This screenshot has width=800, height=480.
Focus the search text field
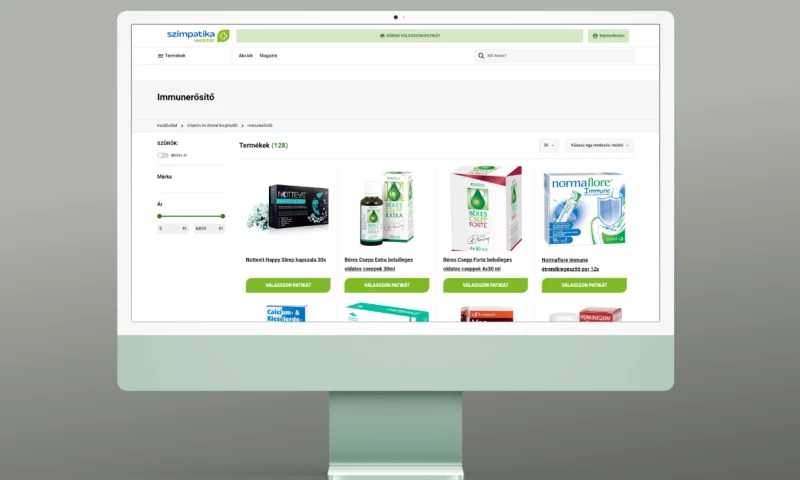click(x=554, y=56)
